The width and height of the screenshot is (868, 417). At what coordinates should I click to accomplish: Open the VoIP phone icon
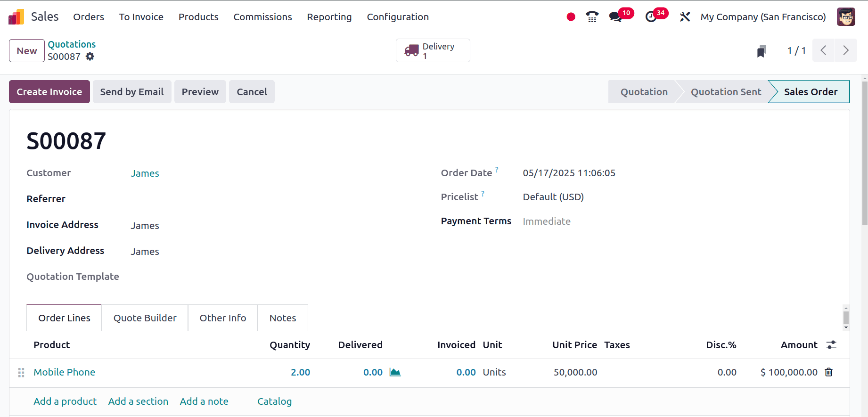[592, 17]
